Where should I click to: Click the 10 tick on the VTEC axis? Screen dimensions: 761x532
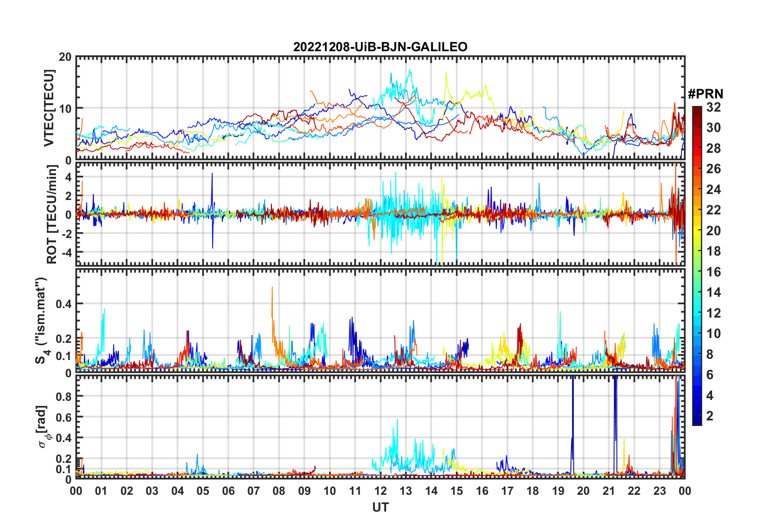click(x=66, y=108)
